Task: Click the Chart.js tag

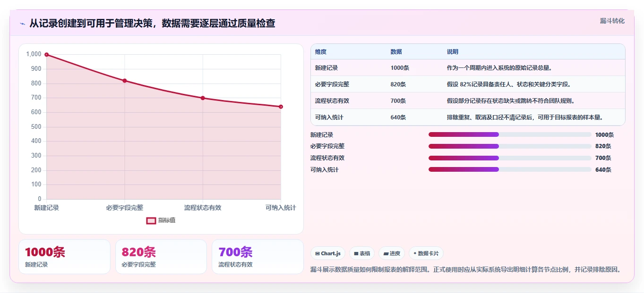Action: (x=328, y=253)
